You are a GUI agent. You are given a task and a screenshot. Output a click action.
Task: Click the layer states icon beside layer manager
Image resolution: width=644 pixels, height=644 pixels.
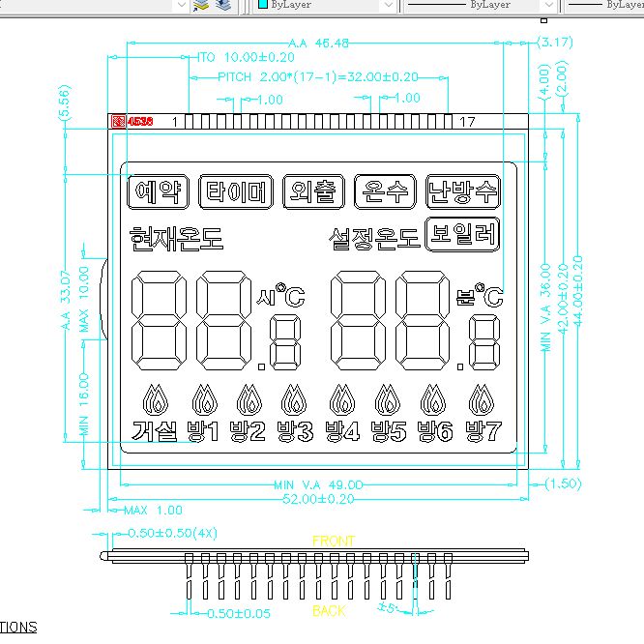223,5
